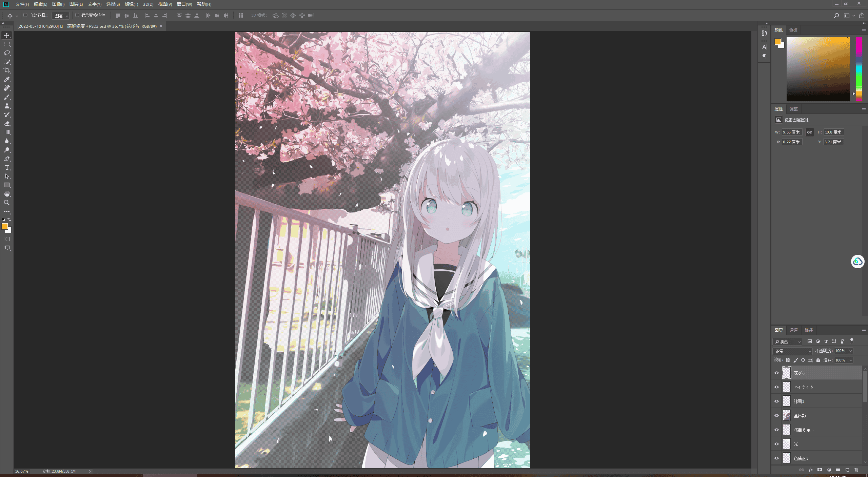The height and width of the screenshot is (477, 868).
Task: Open the 滤镜 menu
Action: 131,4
